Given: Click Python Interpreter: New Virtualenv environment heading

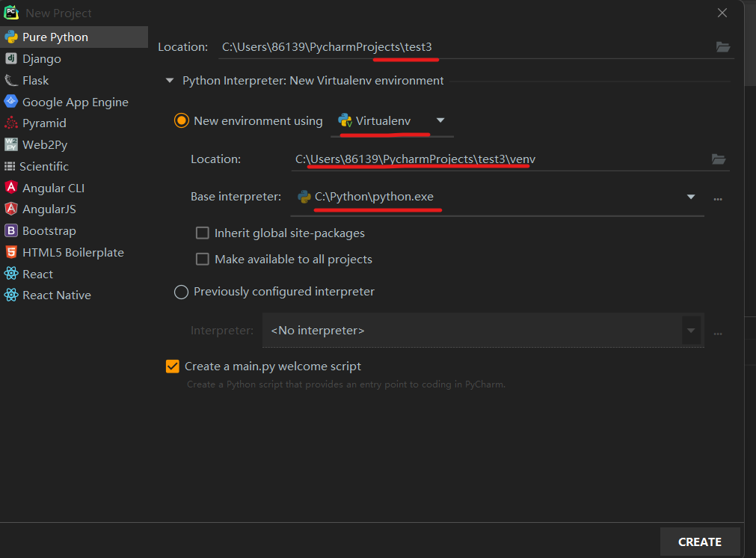Looking at the screenshot, I should tap(313, 81).
